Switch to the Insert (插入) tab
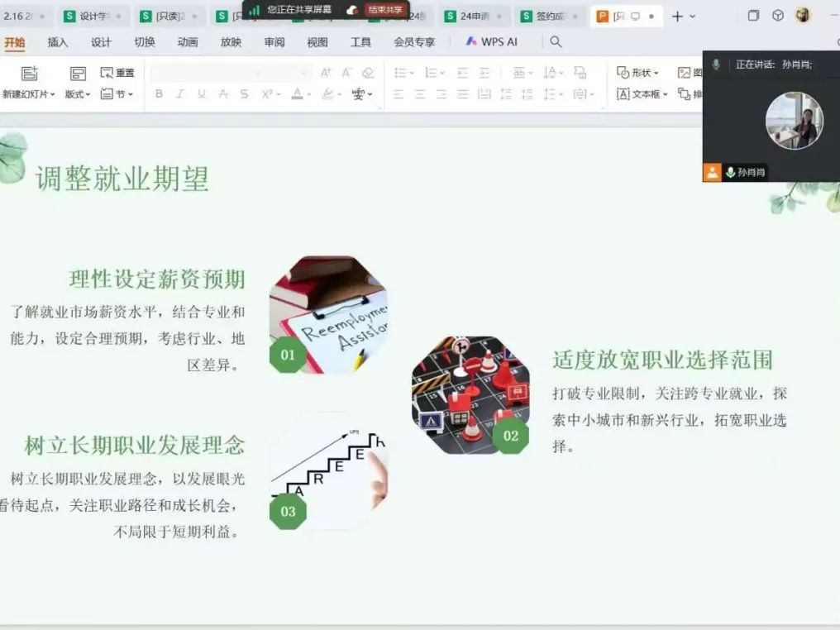Viewport: 840px width, 630px height. click(58, 42)
